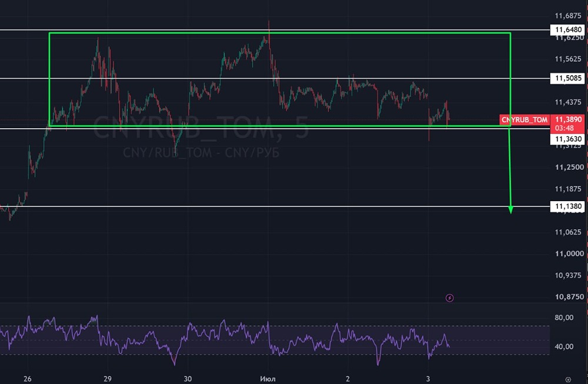Viewport: 588px width, 384px height.
Task: Click the red CNYRUB_TOM symbol price label
Action: tap(524, 119)
